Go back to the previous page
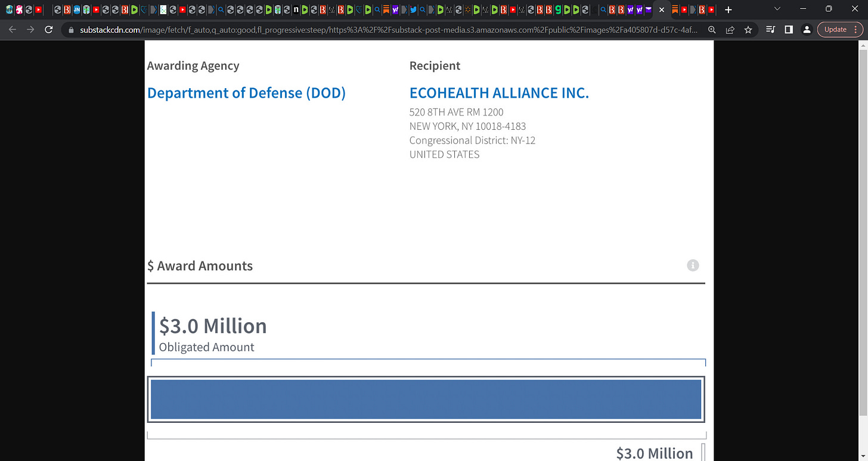This screenshot has height=461, width=868. [13, 29]
